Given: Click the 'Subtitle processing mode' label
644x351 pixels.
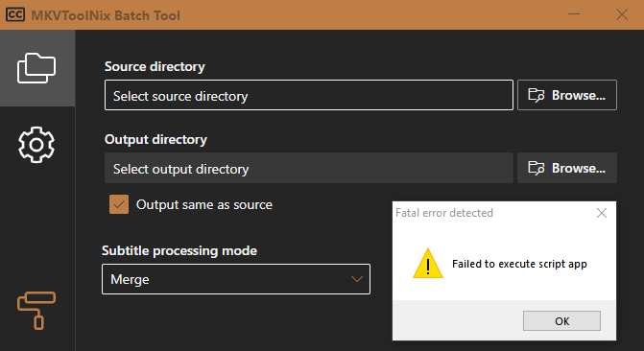Looking at the screenshot, I should [x=179, y=251].
